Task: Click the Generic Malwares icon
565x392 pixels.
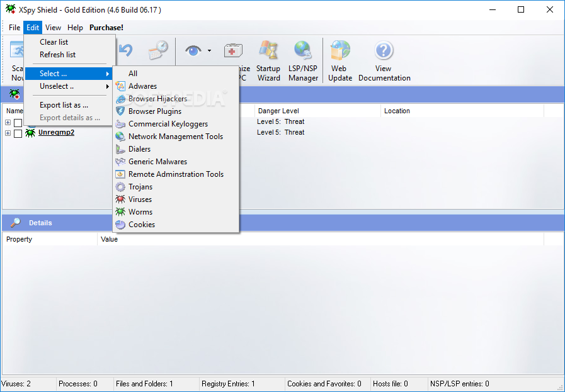Action: [x=120, y=162]
